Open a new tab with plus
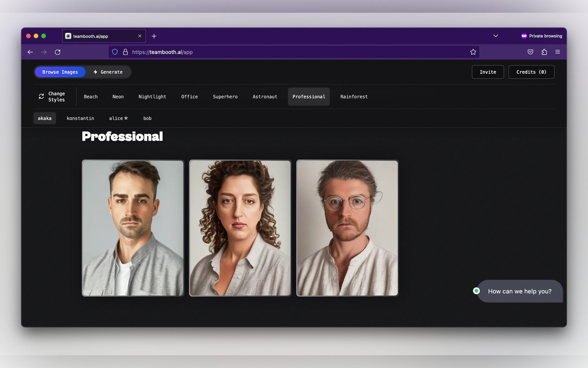Image resolution: width=588 pixels, height=368 pixels. (x=154, y=36)
